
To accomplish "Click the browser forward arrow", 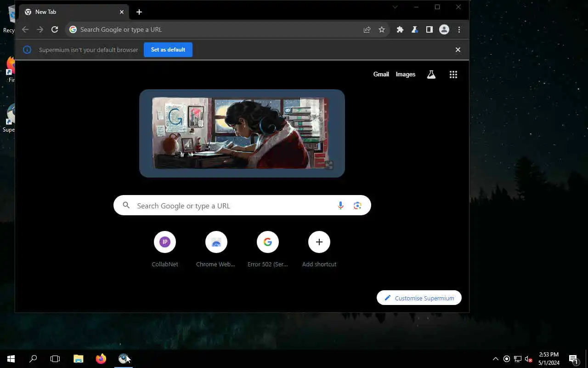I will tap(40, 29).
